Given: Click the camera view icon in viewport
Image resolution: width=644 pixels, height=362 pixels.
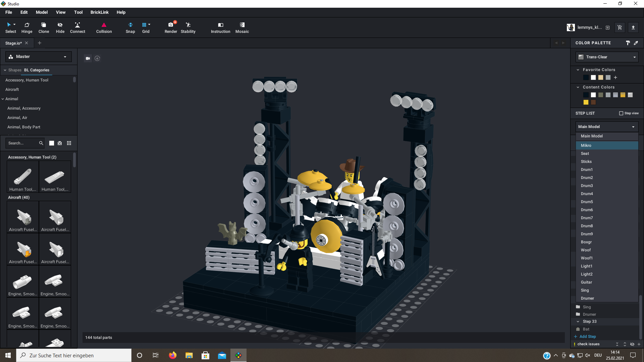Looking at the screenshot, I should 88,58.
